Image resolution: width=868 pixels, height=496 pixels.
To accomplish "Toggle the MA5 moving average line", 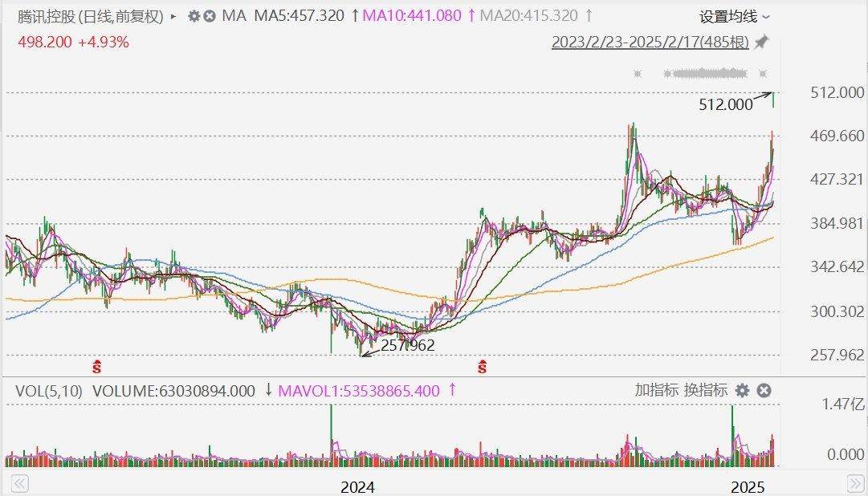I will (x=299, y=16).
